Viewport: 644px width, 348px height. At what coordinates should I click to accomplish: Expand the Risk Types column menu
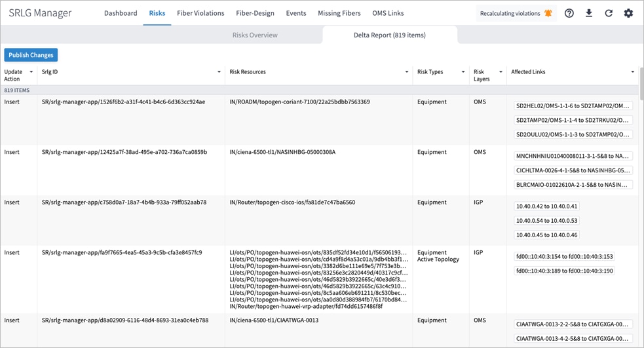point(464,72)
